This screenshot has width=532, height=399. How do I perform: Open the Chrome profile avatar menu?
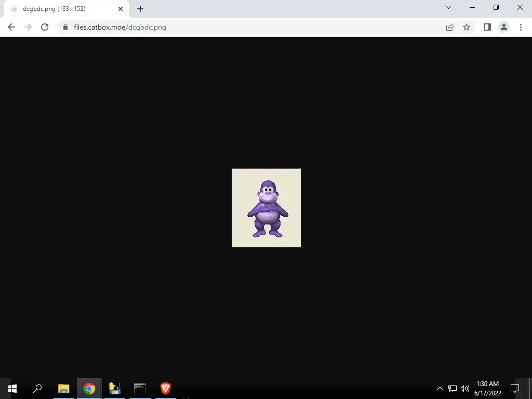504,27
